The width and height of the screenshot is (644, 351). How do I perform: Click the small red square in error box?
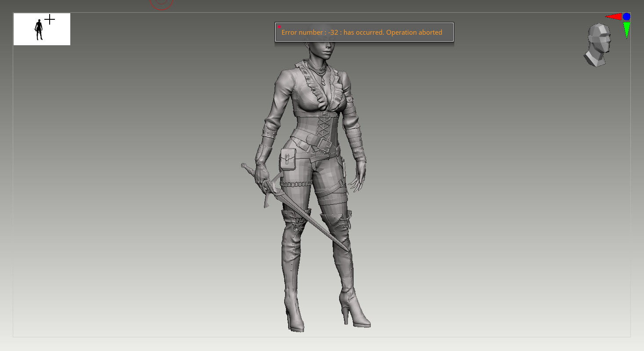point(279,27)
